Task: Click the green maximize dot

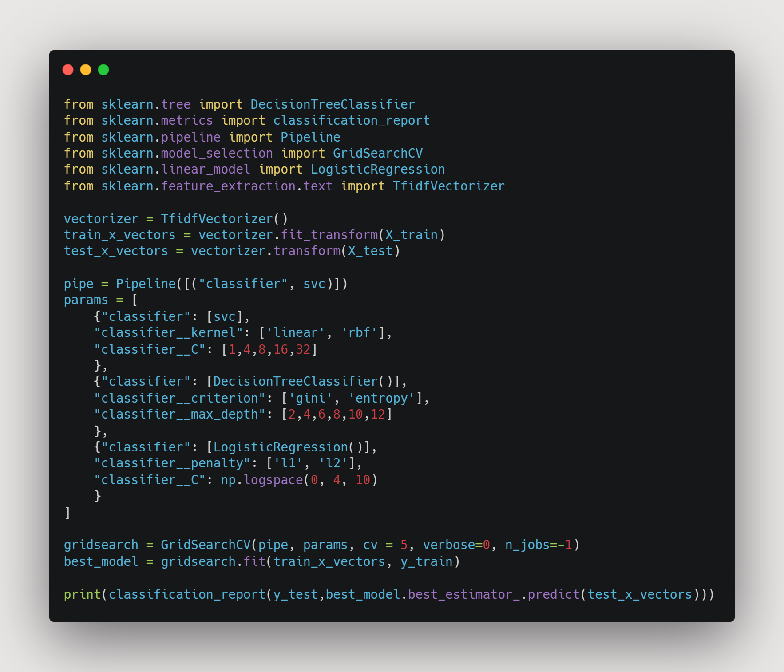Action: coord(103,70)
